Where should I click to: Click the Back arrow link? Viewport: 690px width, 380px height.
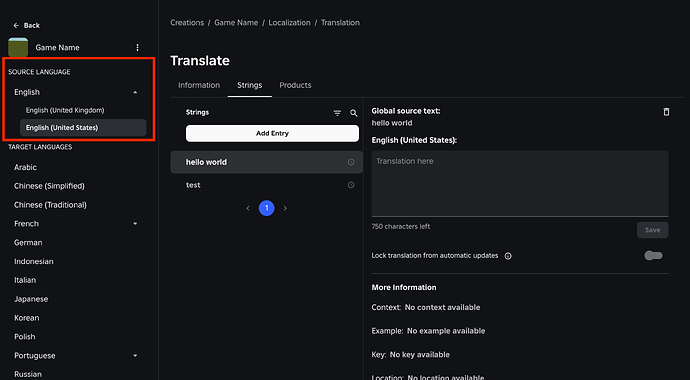[26, 26]
